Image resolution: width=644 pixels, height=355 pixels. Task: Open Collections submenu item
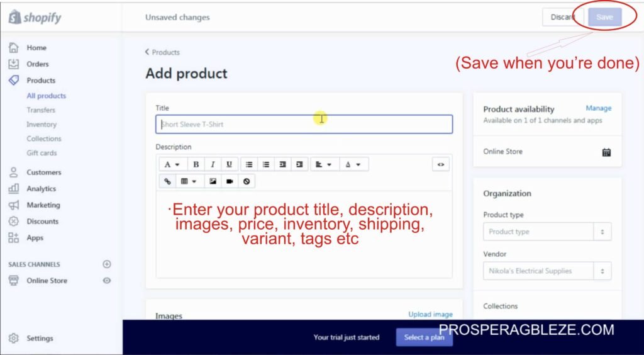point(44,139)
